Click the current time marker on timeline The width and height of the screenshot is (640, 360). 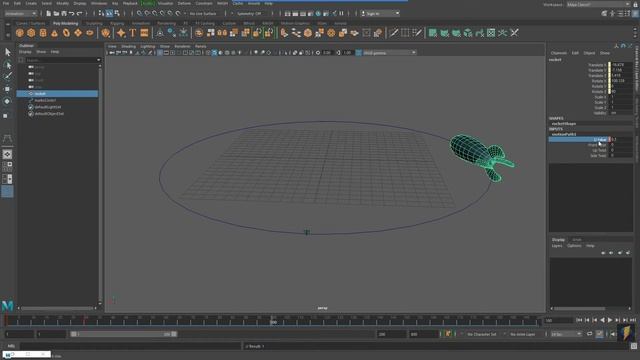coord(273,321)
